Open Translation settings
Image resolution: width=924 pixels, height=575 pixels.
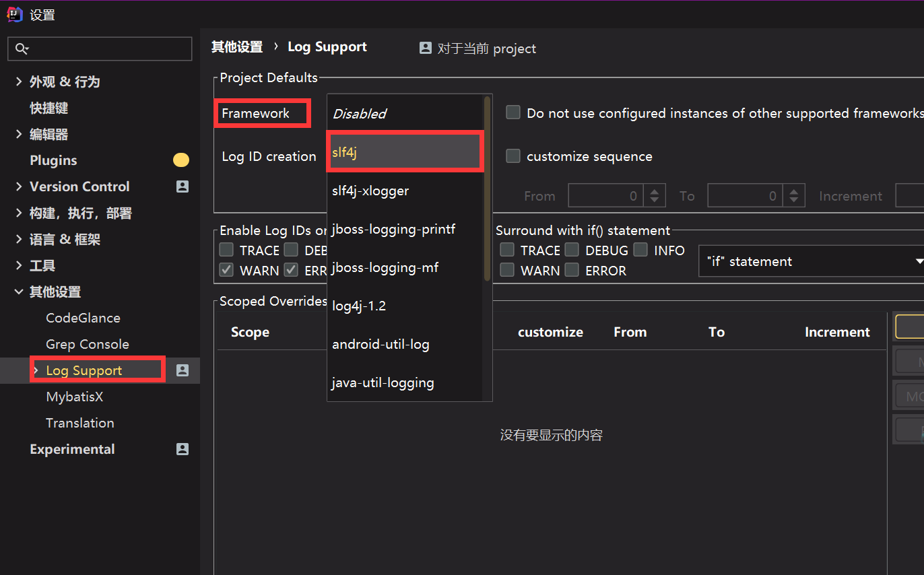pos(80,423)
